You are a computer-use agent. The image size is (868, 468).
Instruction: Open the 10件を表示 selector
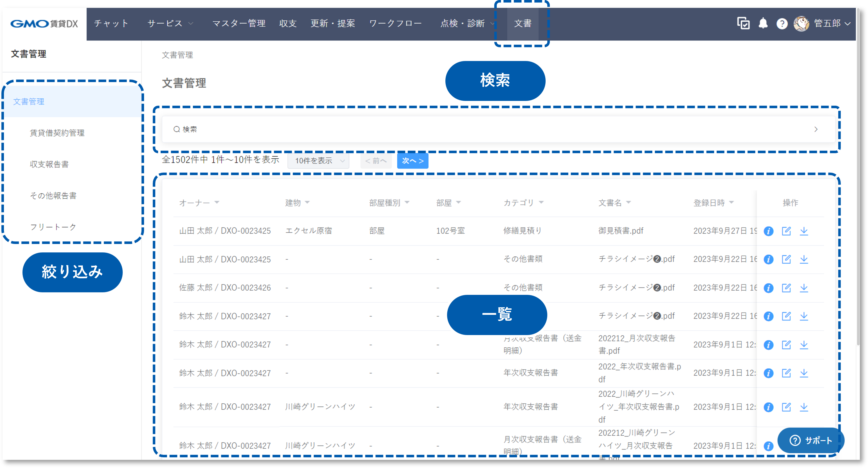[x=318, y=161]
